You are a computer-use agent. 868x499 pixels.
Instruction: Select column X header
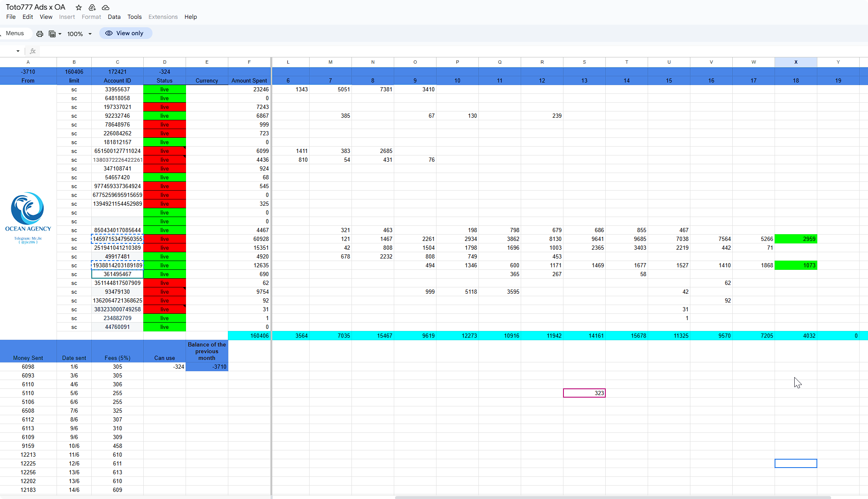(796, 62)
